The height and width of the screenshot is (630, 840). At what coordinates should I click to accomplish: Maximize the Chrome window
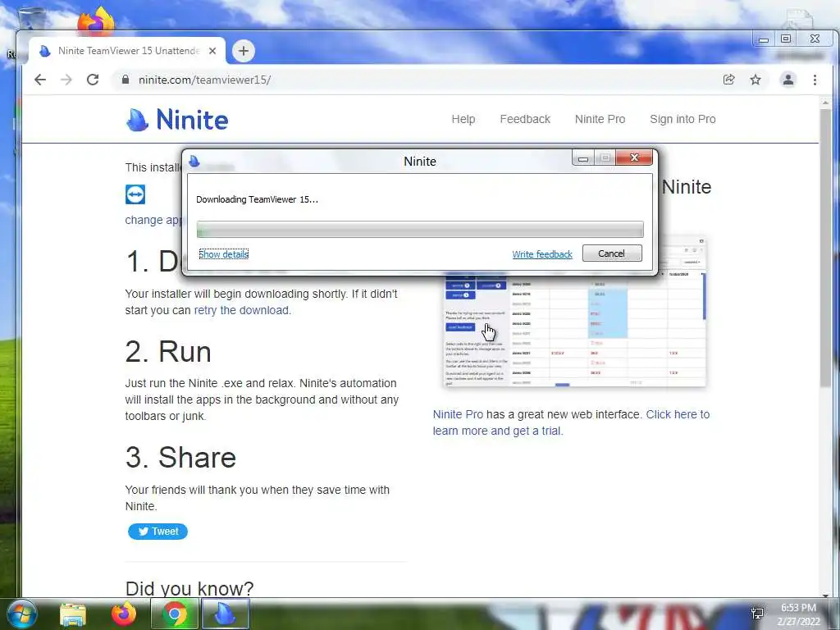[786, 39]
